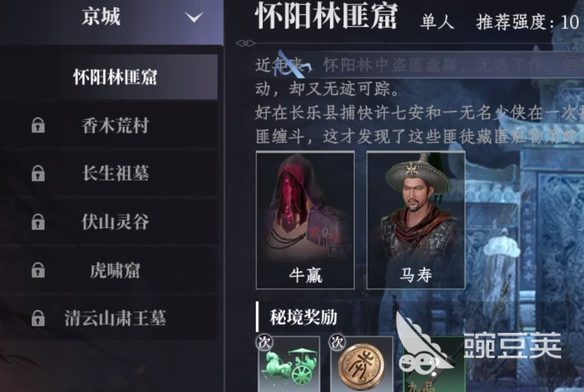Inspect the bronze coin reward icon
584x392 pixels.
click(x=361, y=364)
